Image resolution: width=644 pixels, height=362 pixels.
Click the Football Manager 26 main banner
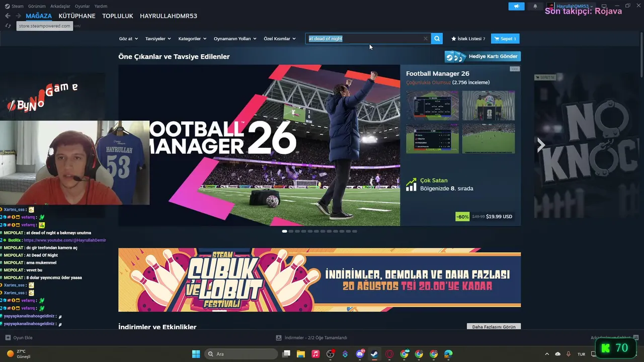coord(259,145)
